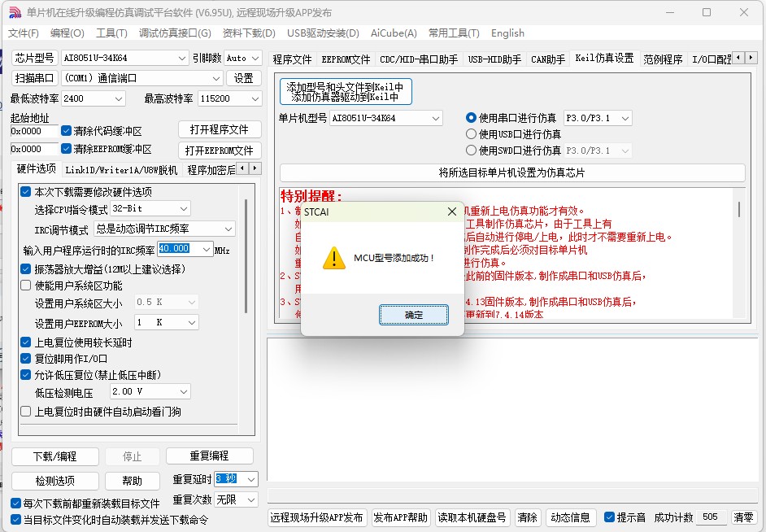
Task: Expand the P3.0/P3.1 serial port dropdown
Action: tap(625, 118)
